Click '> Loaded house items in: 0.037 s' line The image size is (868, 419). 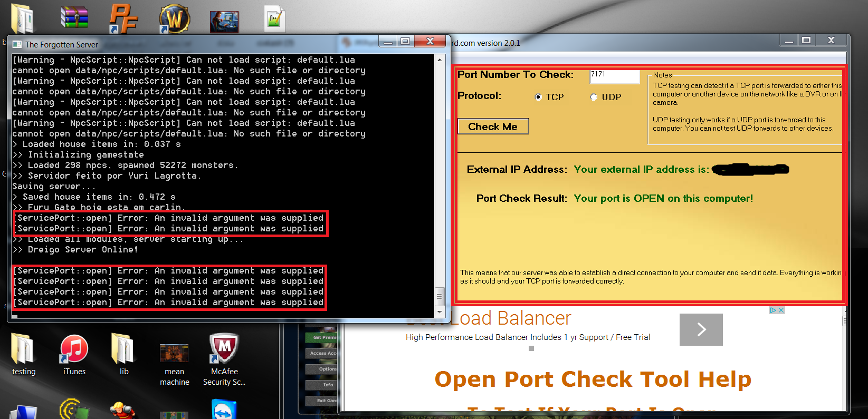[x=97, y=144]
